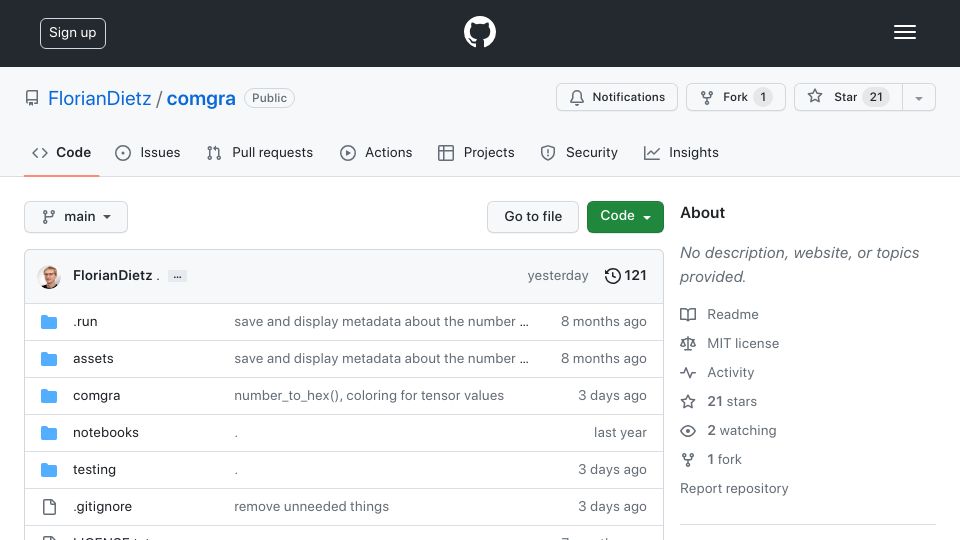Open the assets row's 'save and display metadata' commit
The image size is (960, 540).
(x=381, y=359)
